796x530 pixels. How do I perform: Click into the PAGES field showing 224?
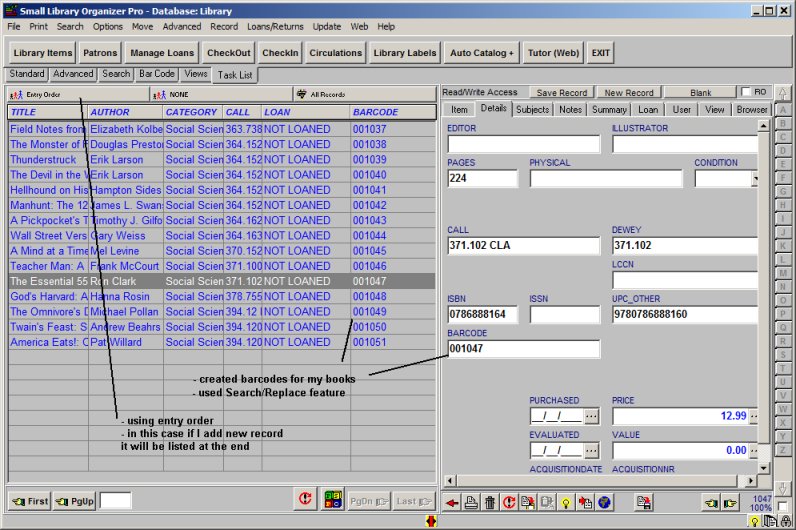[482, 178]
